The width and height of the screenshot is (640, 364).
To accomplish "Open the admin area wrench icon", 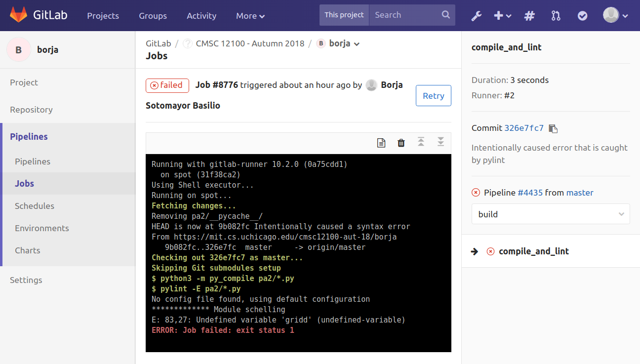I will (x=476, y=16).
